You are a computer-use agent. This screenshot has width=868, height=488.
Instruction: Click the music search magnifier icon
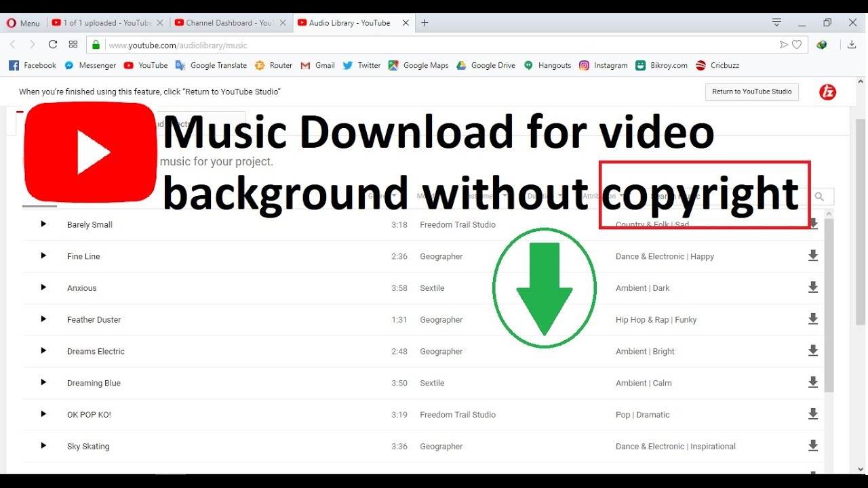point(820,197)
